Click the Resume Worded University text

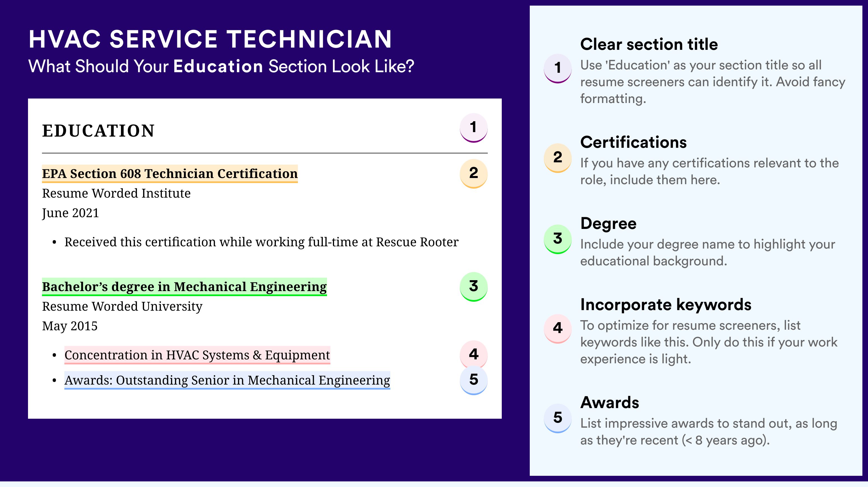click(x=122, y=306)
